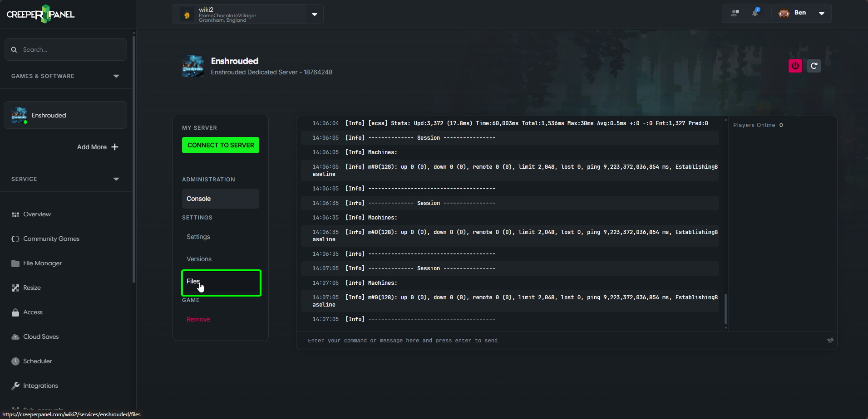Click Ben's avatar icon

point(784,13)
